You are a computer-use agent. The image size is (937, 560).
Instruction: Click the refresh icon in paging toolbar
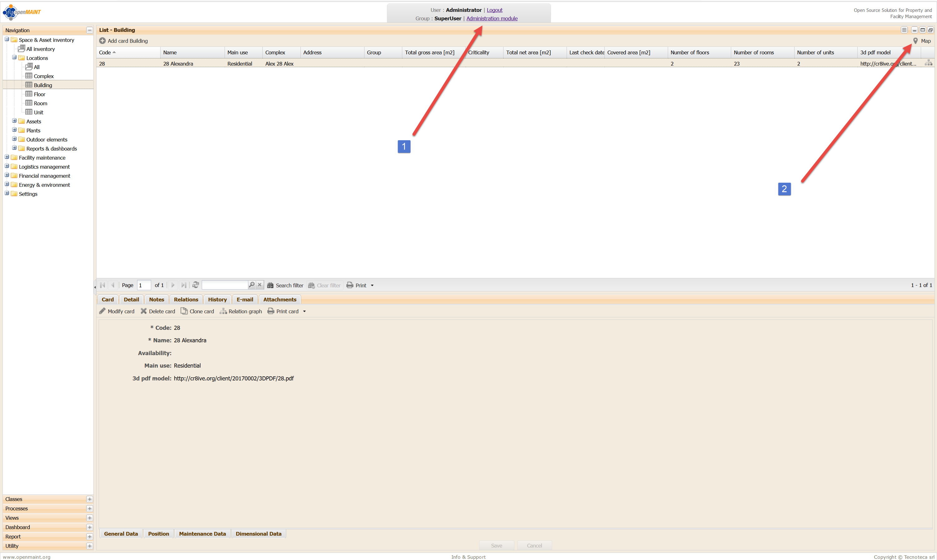coord(196,285)
